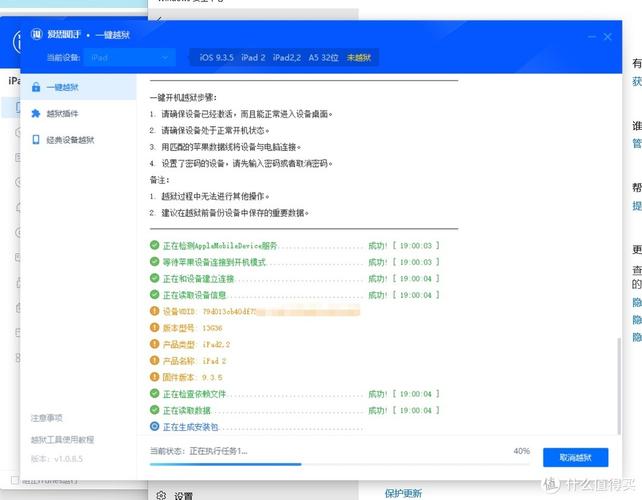Viewport: 642px width, 500px height.
Task: Click the 当前状态 正在执行任务1 status text
Action: coord(199,451)
